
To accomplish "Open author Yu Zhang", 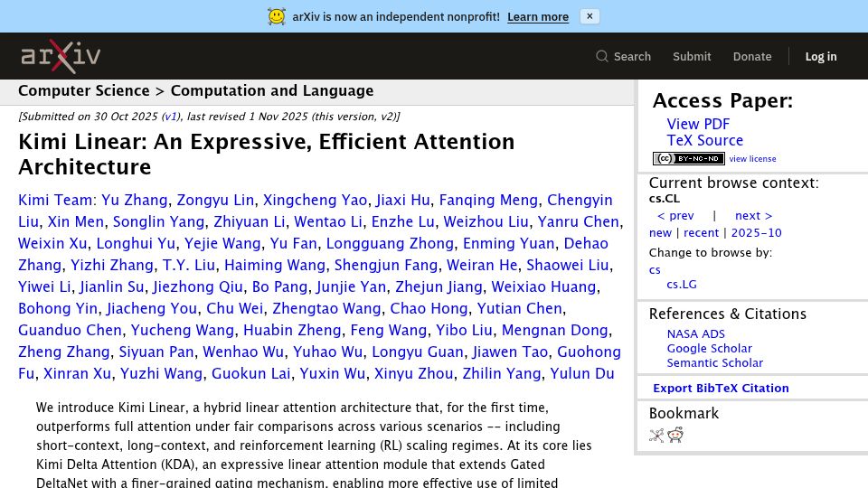I will coord(134,200).
